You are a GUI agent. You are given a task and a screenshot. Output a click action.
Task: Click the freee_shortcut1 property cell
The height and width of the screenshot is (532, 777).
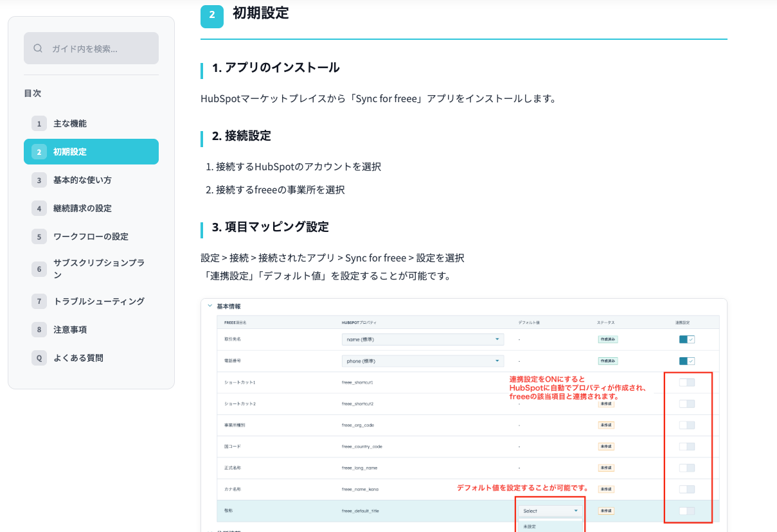pyautogui.click(x=357, y=382)
